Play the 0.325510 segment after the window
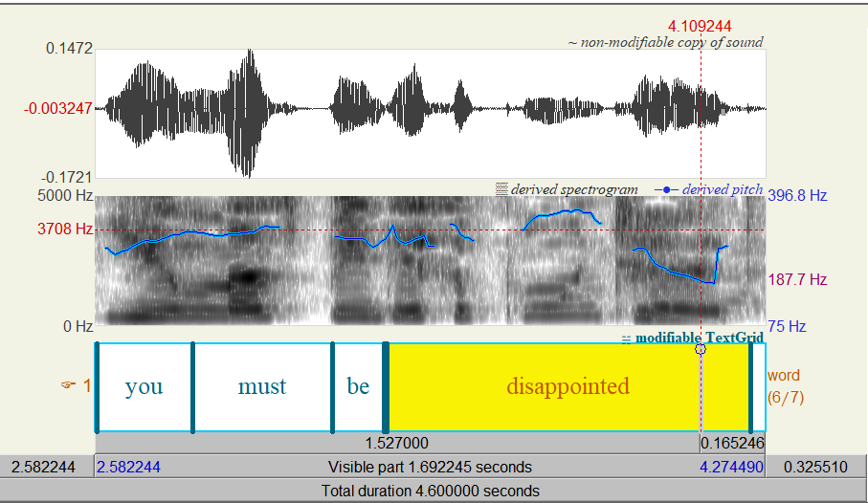Screen dimensions: 868x503 click(815, 467)
